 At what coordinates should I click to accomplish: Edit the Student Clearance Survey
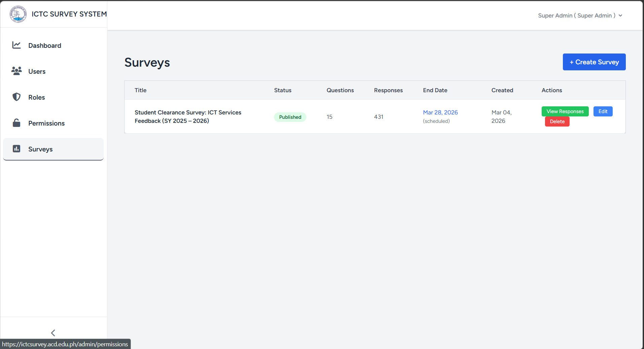pyautogui.click(x=603, y=111)
